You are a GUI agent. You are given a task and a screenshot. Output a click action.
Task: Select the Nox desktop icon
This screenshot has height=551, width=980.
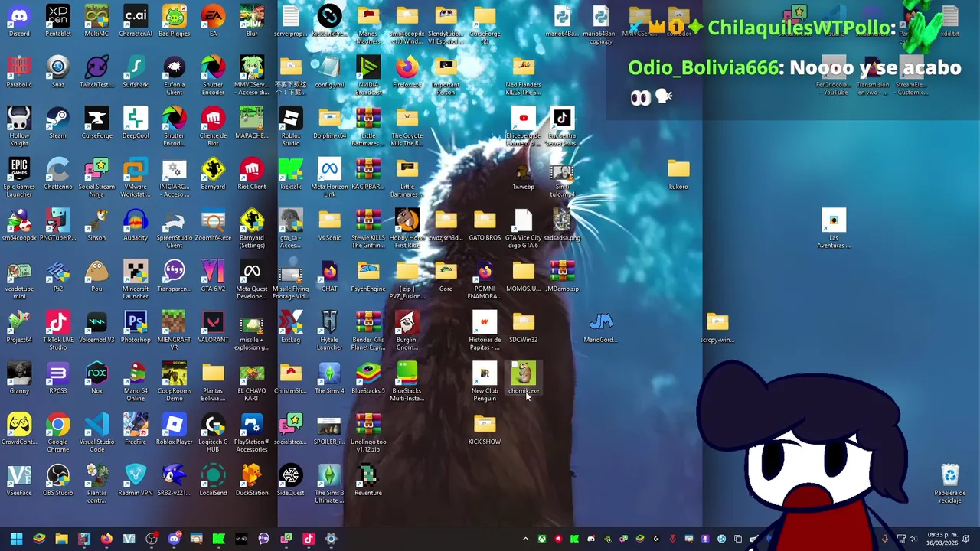tap(96, 378)
